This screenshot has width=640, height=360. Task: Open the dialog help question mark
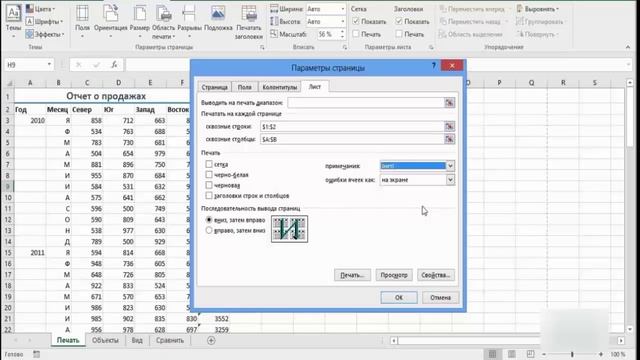click(433, 65)
